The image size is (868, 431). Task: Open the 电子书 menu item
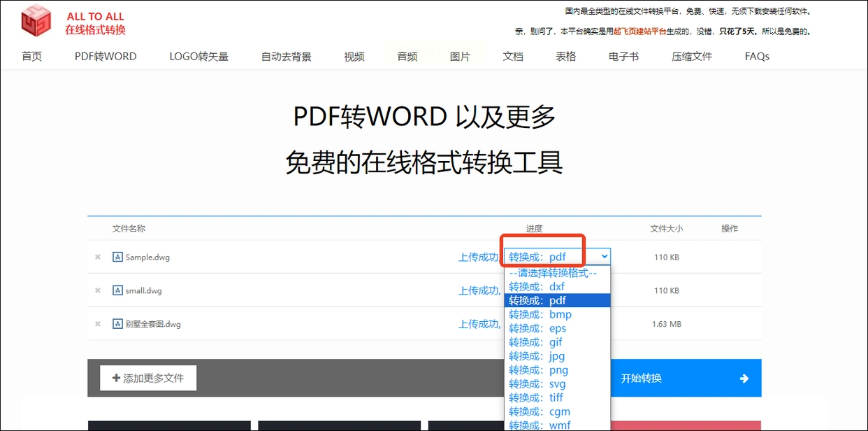(x=623, y=57)
